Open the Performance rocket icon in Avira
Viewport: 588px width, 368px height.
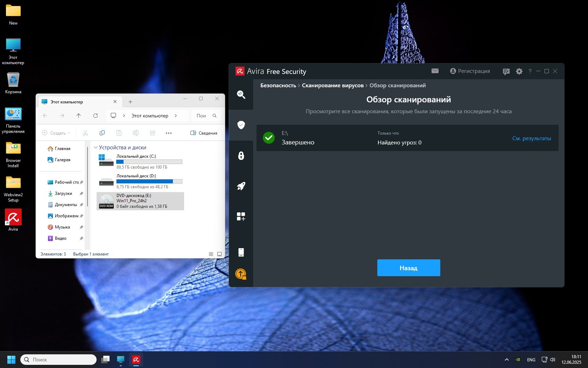click(x=241, y=186)
